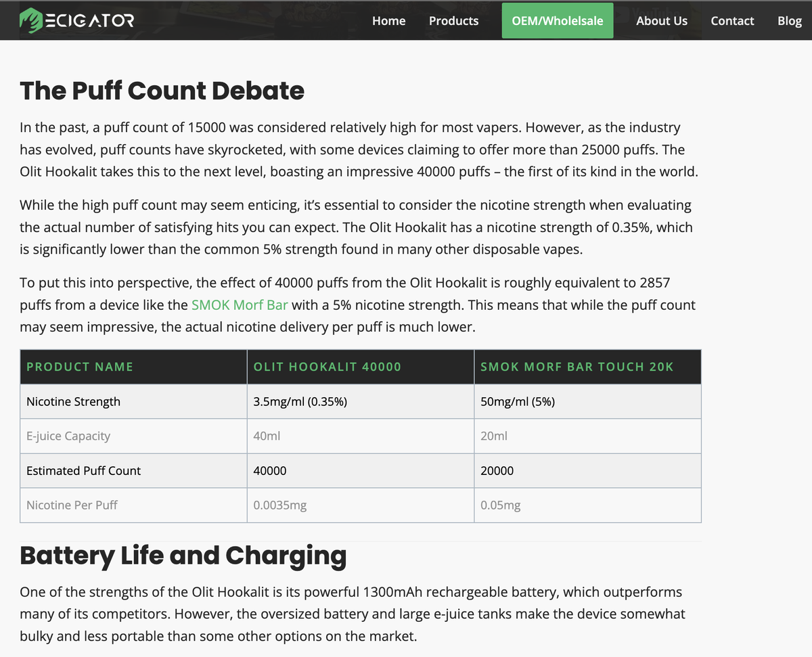Open the Products menu item
The height and width of the screenshot is (657, 812).
click(453, 21)
